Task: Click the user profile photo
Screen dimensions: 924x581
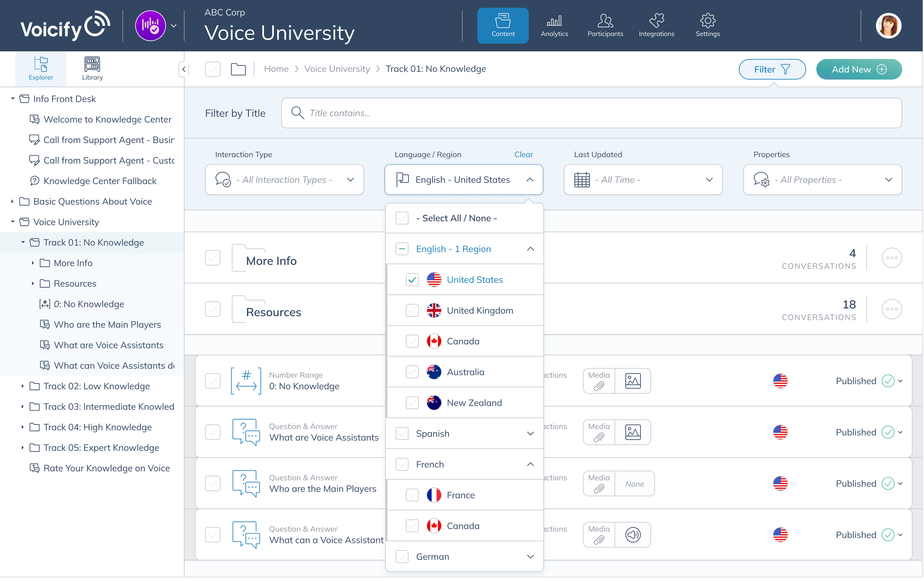Action: point(888,26)
